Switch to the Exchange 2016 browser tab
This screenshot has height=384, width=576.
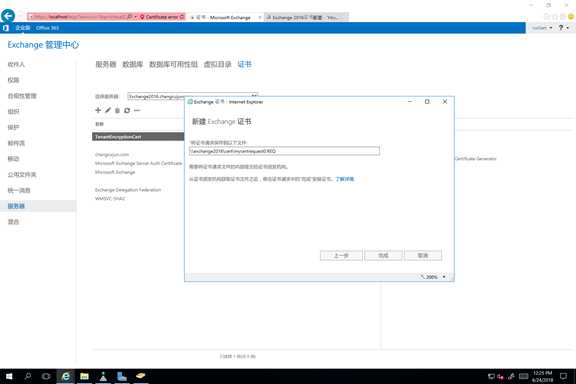(x=306, y=17)
